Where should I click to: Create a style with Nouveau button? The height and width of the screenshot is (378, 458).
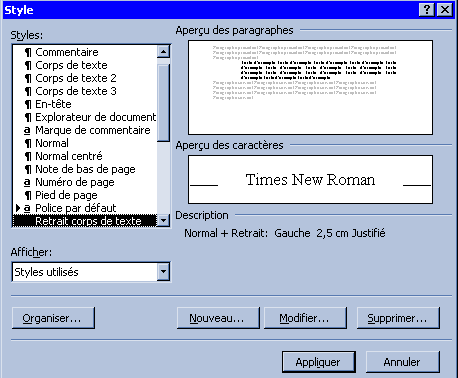click(218, 318)
